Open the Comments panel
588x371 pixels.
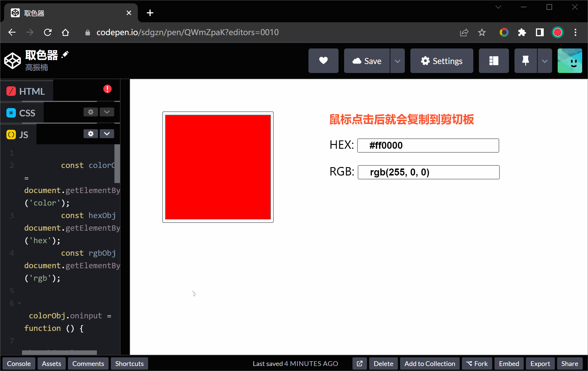(88, 363)
